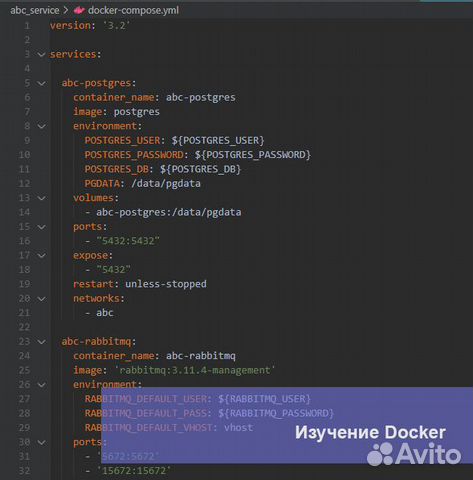The width and height of the screenshot is (473, 480).
Task: Click the docker-compose.yml breadcrumb file name
Action: 133,10
